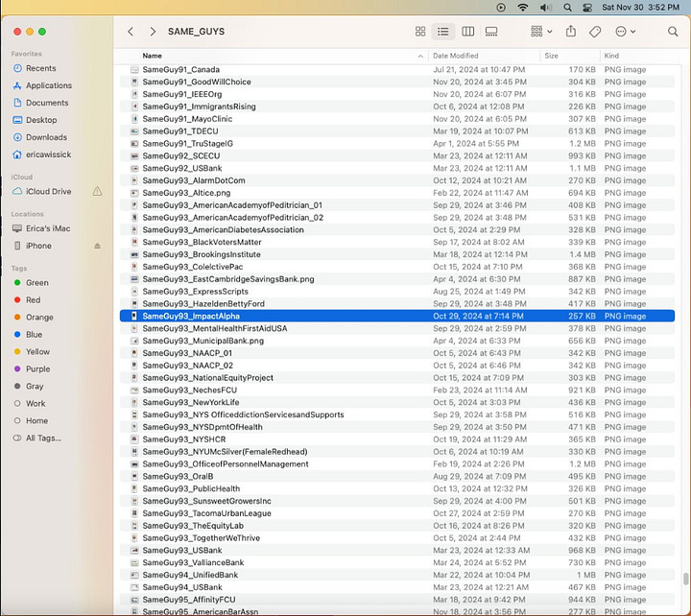The width and height of the screenshot is (691, 616).
Task: Sort by Kind column header
Action: [x=611, y=56]
